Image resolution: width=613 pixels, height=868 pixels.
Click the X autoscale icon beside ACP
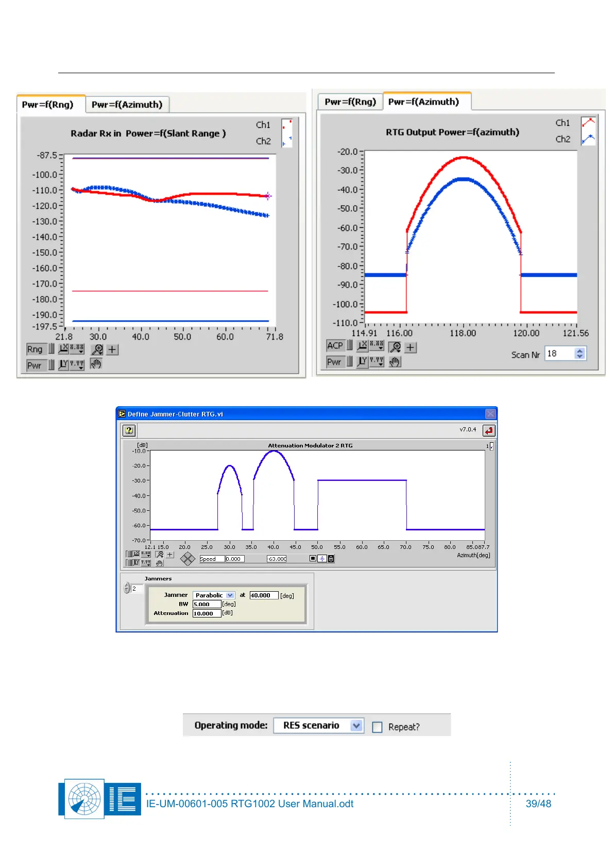[x=363, y=346]
